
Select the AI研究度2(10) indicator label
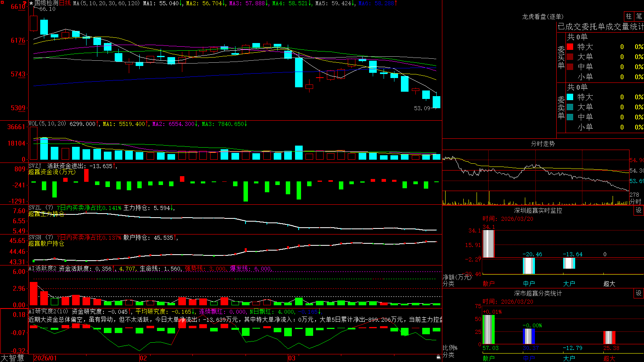(48, 311)
